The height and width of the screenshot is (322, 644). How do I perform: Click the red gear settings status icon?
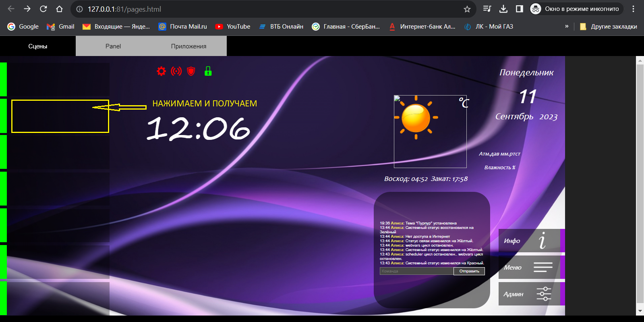point(161,71)
